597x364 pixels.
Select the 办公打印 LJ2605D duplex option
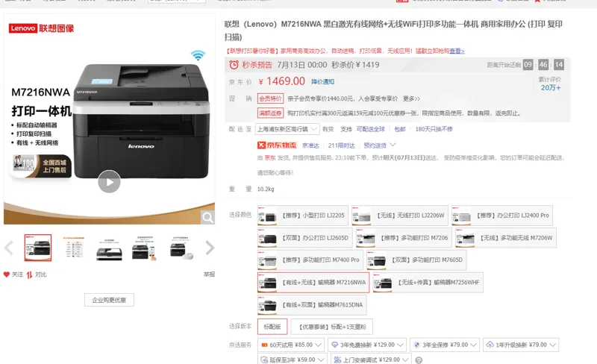[304, 238]
